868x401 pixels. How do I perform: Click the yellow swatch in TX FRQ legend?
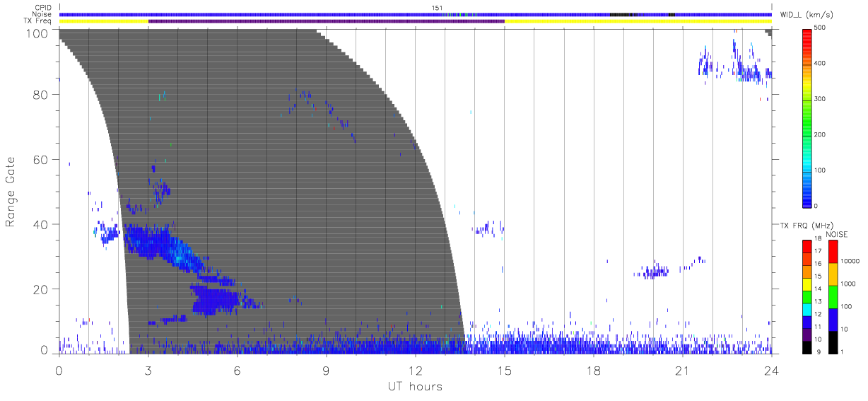point(807,284)
